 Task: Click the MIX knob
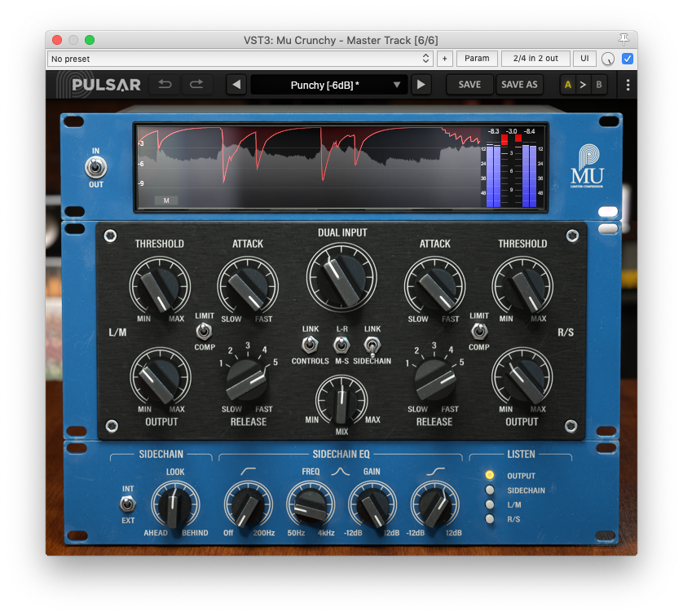tap(341, 401)
